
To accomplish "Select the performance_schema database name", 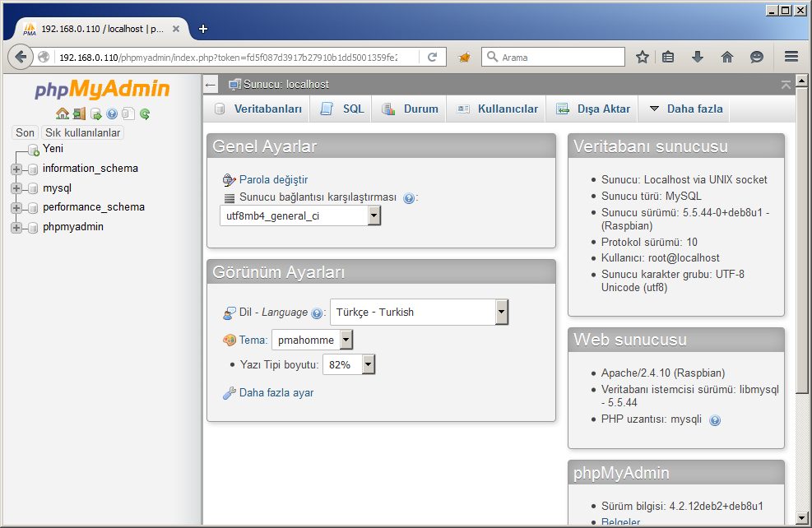I will point(94,207).
